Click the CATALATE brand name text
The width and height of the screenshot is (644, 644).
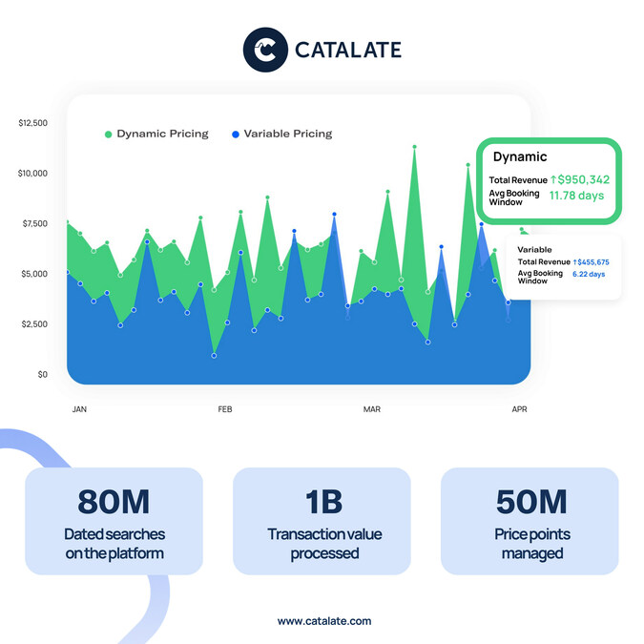pos(348,51)
